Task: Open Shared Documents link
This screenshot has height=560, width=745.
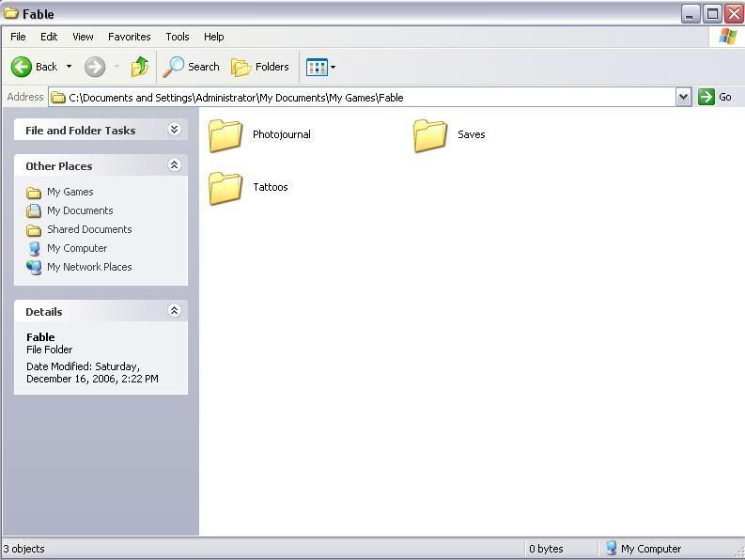Action: click(89, 229)
